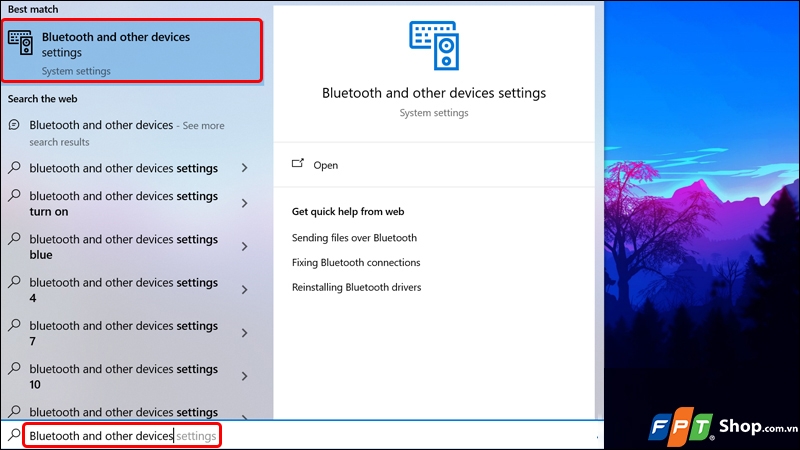This screenshot has width=800, height=450.
Task: Click the chat bubble icon beside web result
Action: [14, 124]
